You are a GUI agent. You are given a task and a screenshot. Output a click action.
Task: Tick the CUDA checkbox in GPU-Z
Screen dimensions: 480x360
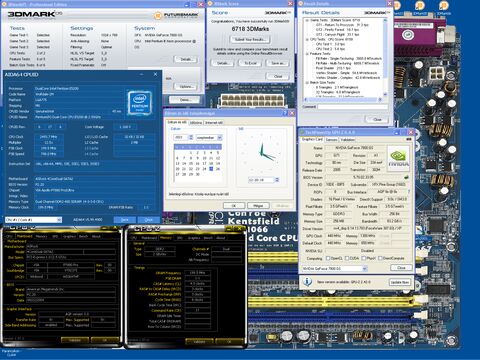click(347, 258)
